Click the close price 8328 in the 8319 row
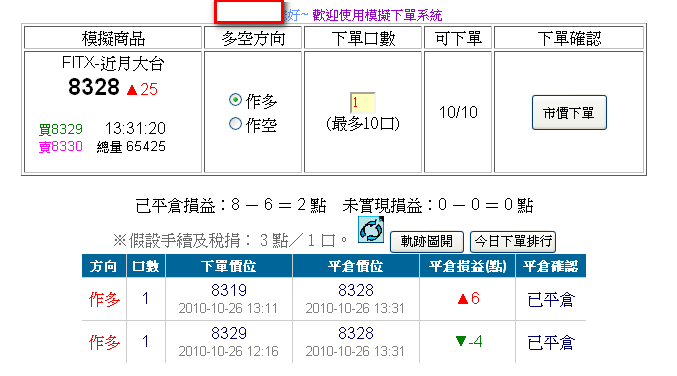 click(x=356, y=290)
